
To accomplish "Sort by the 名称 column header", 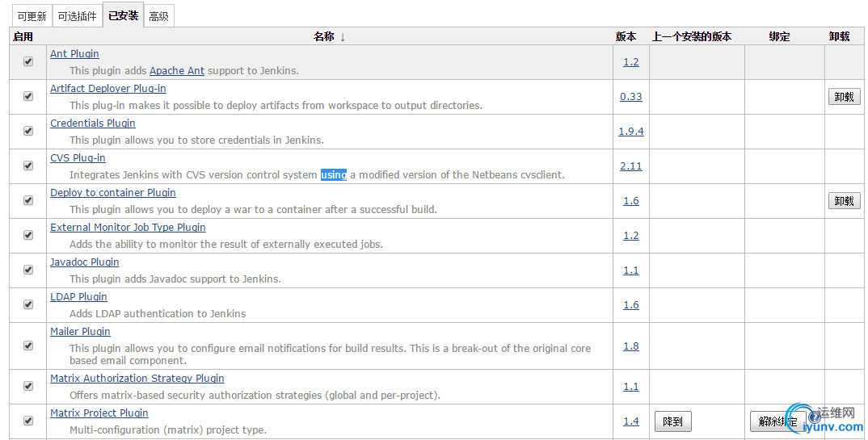I will [330, 36].
